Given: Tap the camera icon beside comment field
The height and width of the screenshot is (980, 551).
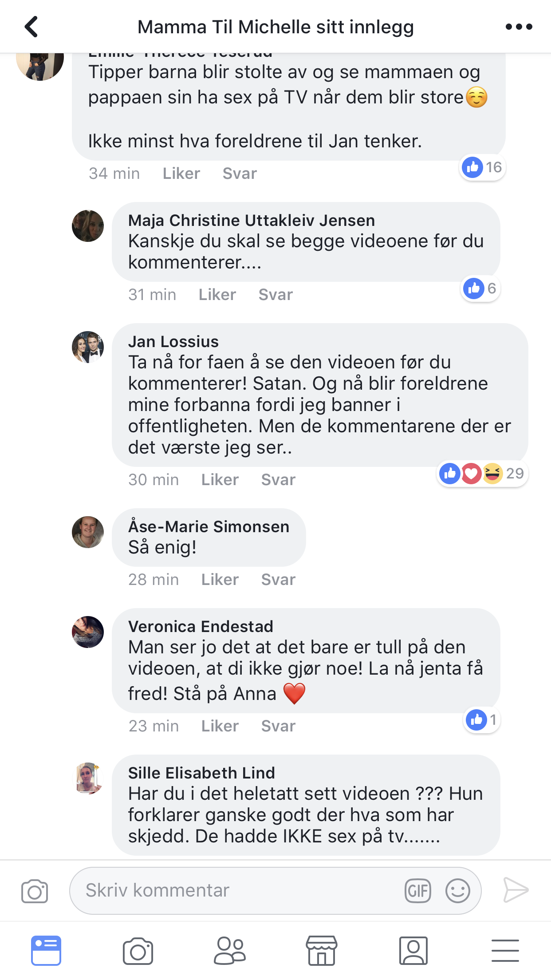Looking at the screenshot, I should tap(35, 890).
